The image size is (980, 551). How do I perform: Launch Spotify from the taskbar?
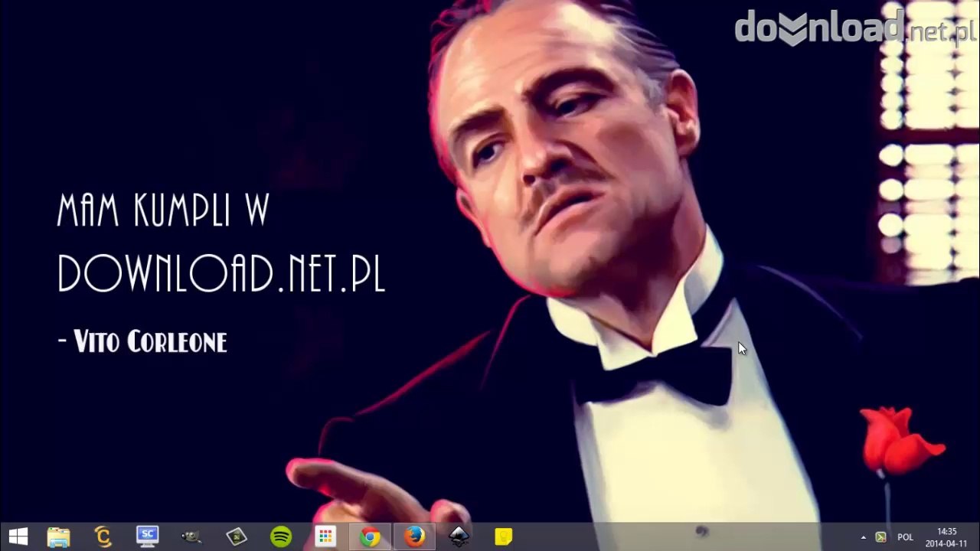point(281,536)
